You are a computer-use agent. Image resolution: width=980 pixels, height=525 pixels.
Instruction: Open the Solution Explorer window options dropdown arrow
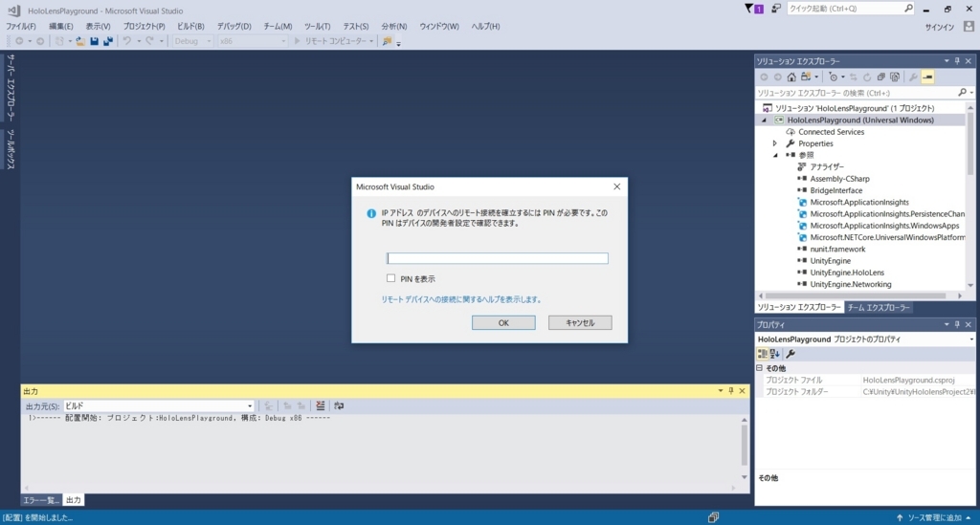pos(947,61)
